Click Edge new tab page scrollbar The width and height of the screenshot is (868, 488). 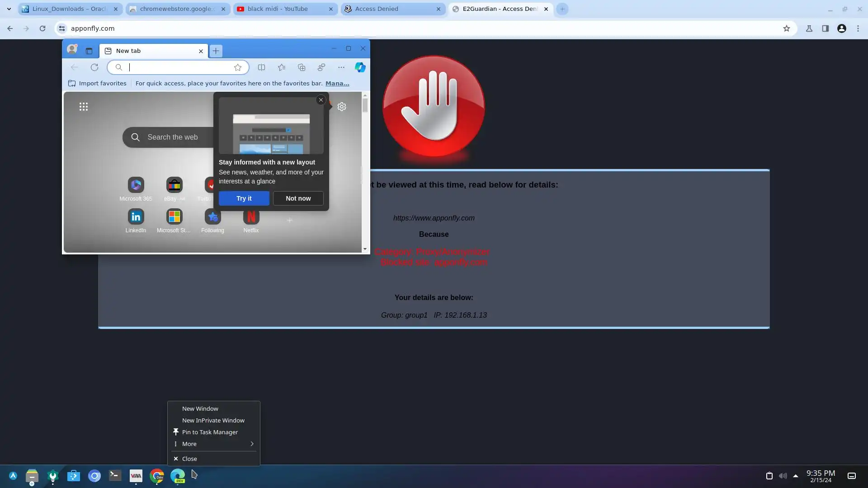365,106
